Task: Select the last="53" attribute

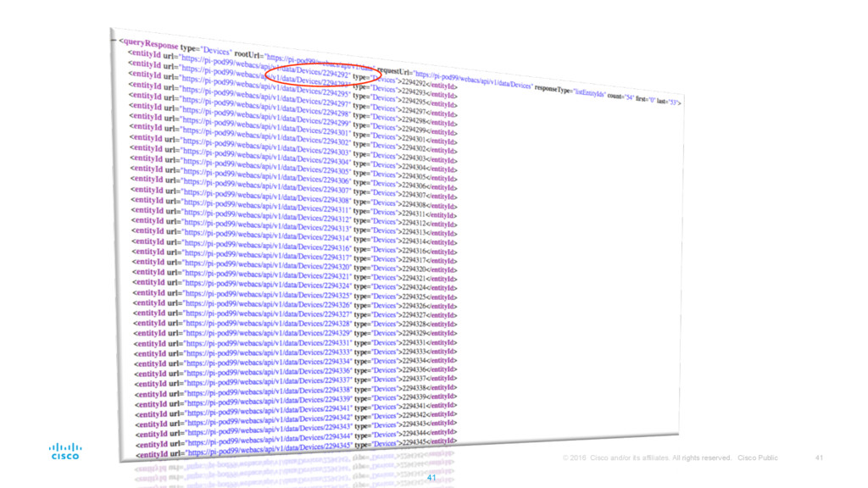Action: (x=668, y=102)
